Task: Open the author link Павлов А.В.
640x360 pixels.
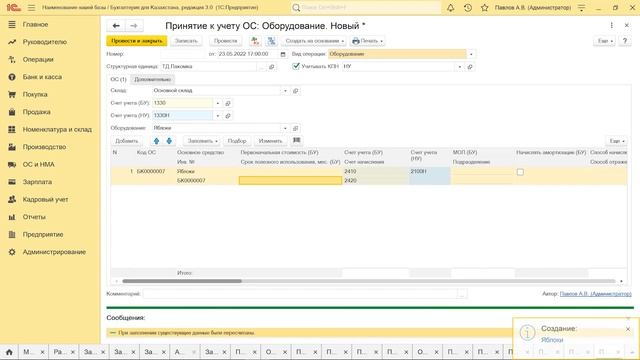Action: click(x=596, y=293)
